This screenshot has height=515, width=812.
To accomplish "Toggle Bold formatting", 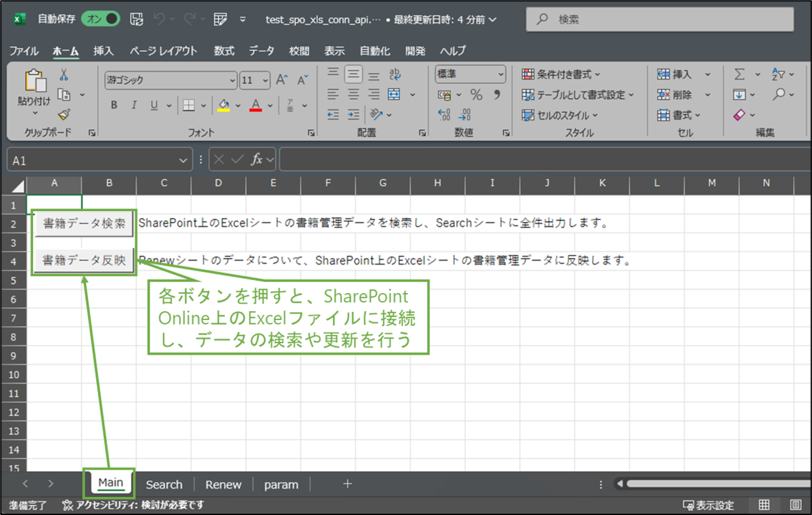I will coord(114,105).
